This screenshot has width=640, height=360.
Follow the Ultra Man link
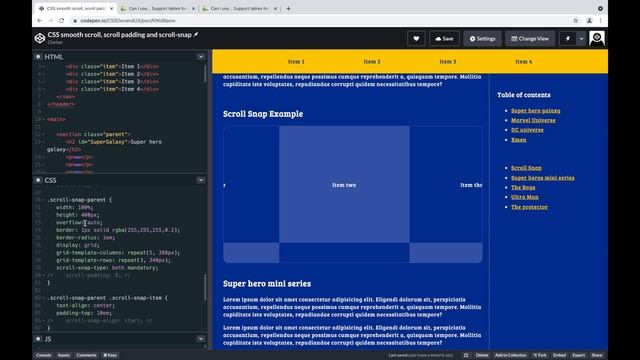tap(524, 197)
